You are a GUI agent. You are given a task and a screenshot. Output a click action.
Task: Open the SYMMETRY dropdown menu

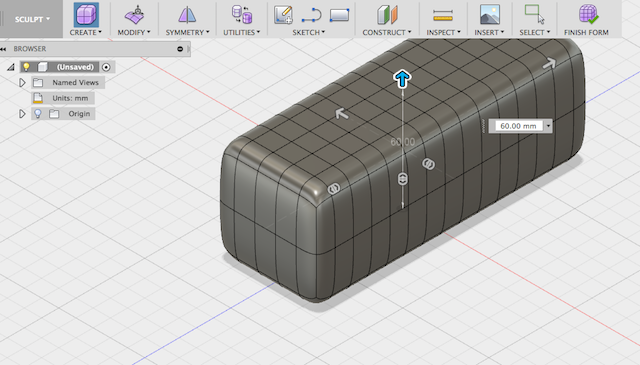(187, 32)
